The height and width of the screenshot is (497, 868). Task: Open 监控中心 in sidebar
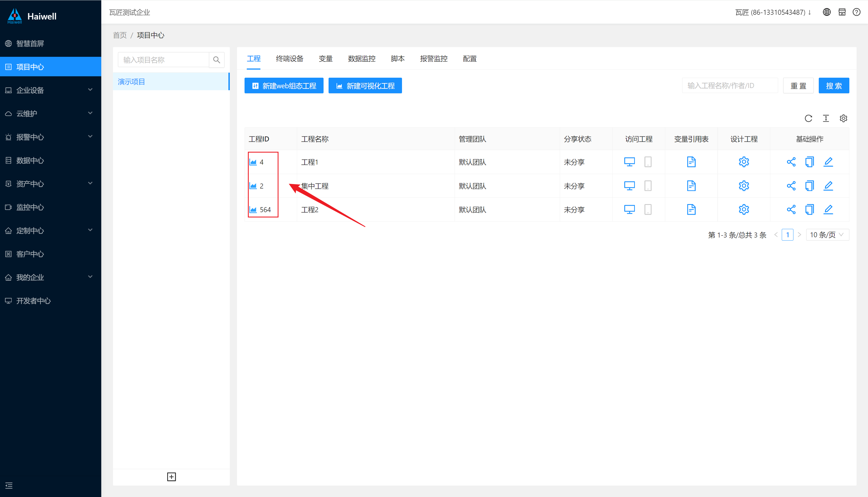coord(50,207)
